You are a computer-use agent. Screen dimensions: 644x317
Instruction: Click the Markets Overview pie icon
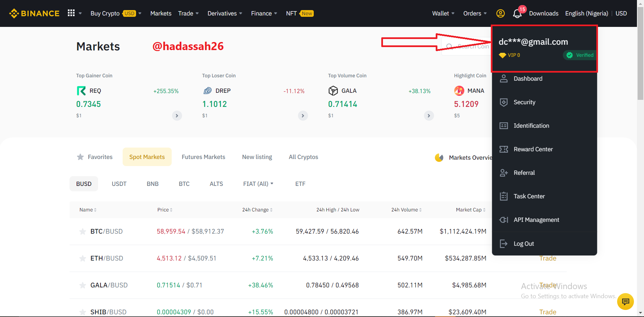click(x=439, y=157)
